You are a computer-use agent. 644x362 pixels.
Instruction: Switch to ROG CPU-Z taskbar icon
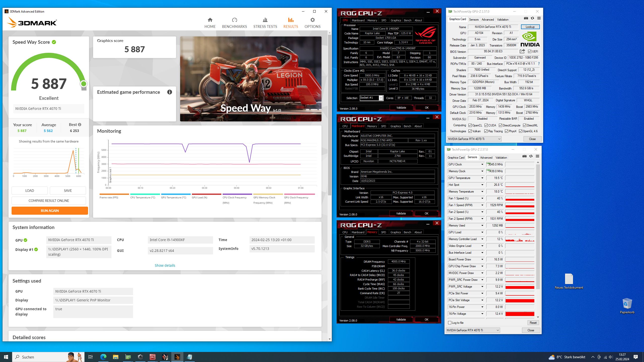click(x=152, y=357)
